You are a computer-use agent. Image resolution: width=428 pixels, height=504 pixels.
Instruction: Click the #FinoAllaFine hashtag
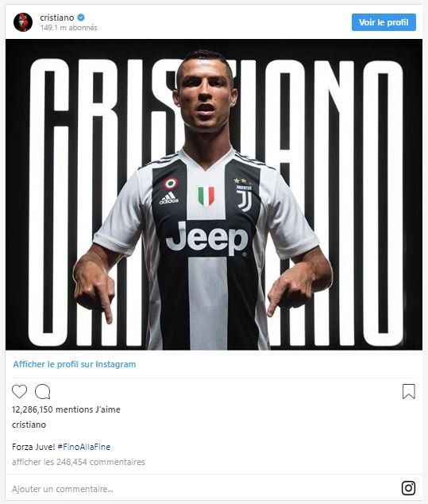[84, 447]
